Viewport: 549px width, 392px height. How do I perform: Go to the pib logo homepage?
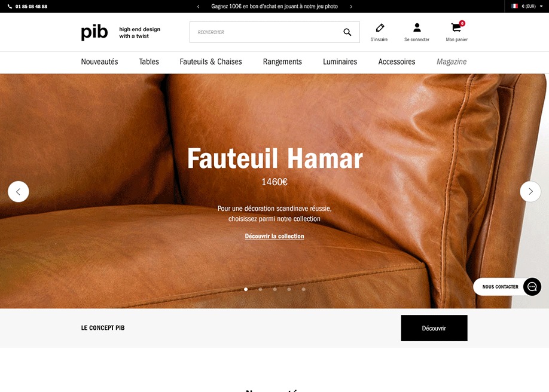(x=94, y=32)
